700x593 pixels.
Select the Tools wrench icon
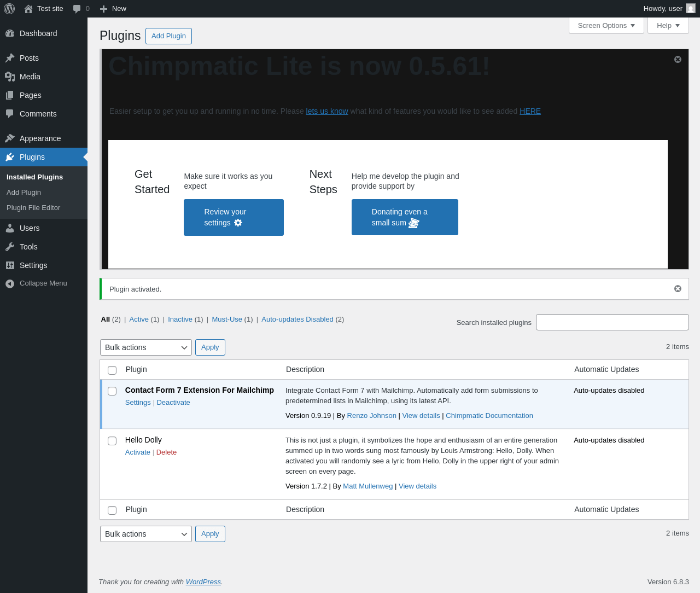point(10,247)
